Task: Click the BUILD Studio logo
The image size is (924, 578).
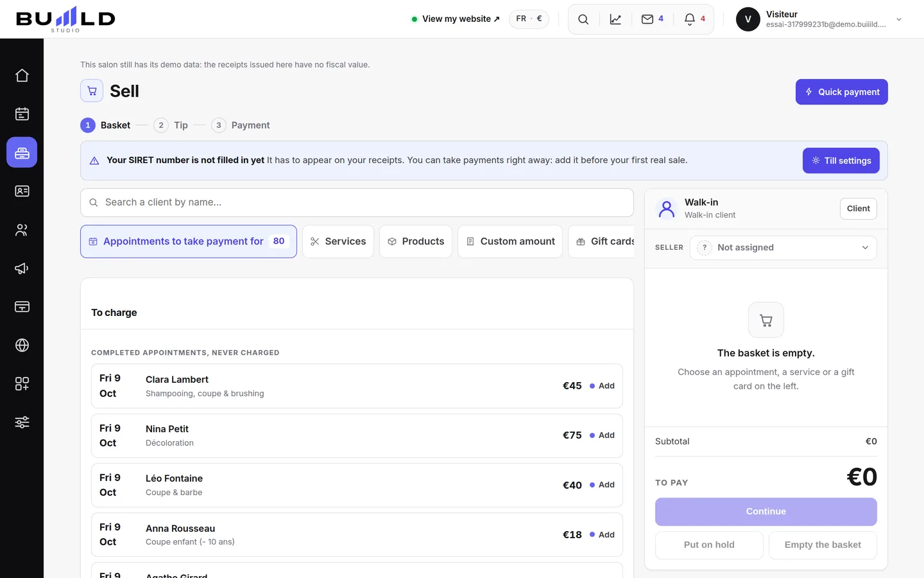Action: pos(65,19)
